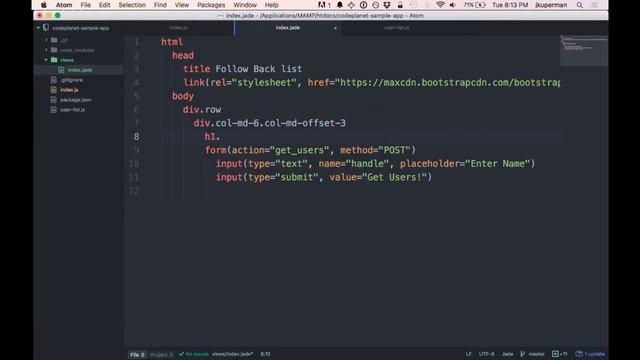640x360 pixels.
Task: Collapse the codeplanet-sample-app project root
Action: coord(38,28)
